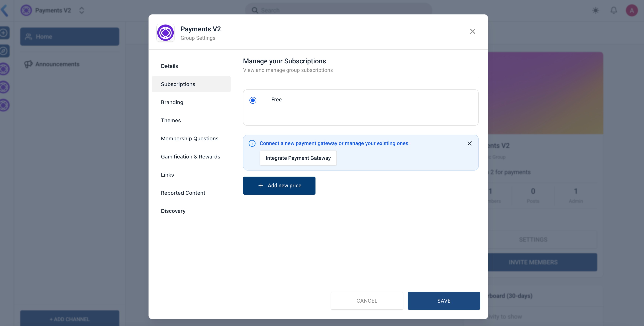Screen dimensions: 644x326
Task: Switch to Membership Questions section
Action: pos(189,138)
